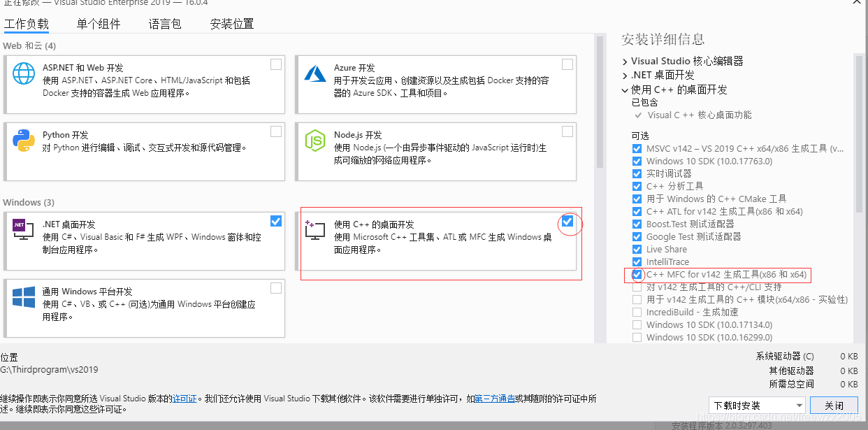This screenshot has height=430, width=868.
Task: Enable IncrediBuild - 生成加速 option
Action: pyautogui.click(x=637, y=312)
